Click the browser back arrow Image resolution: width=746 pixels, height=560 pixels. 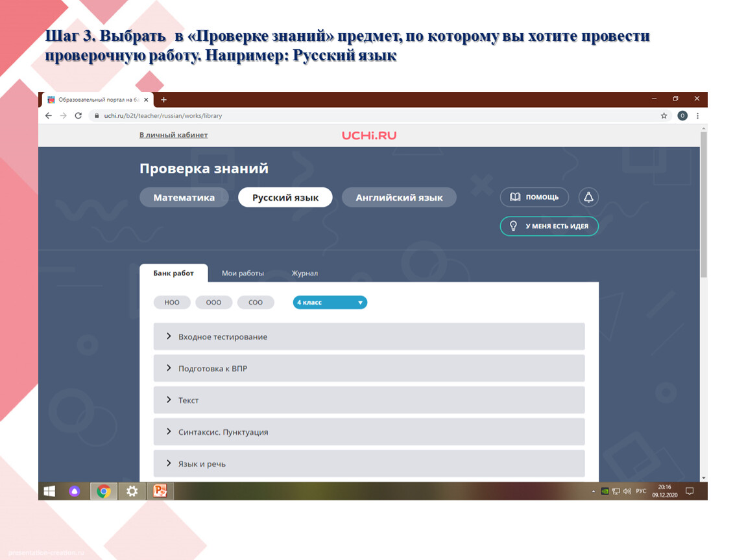pyautogui.click(x=48, y=116)
